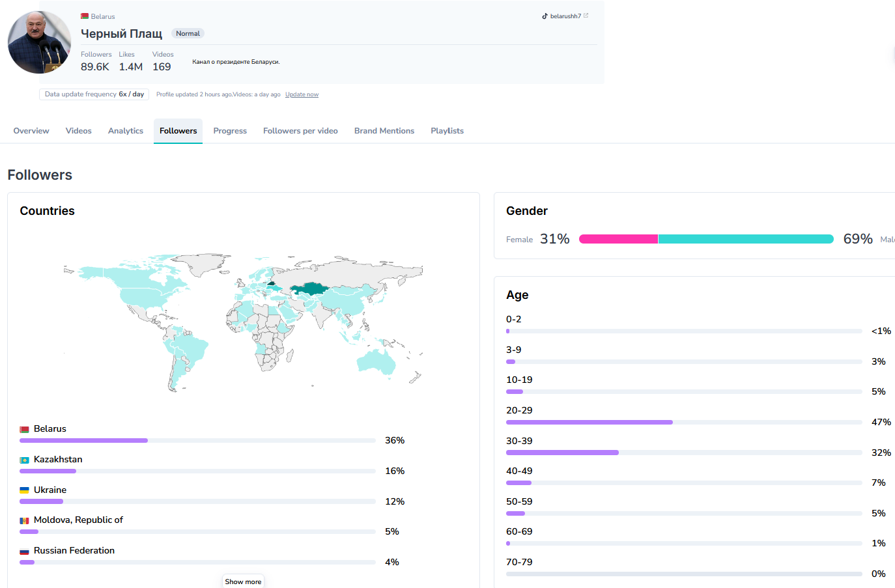The height and width of the screenshot is (588, 895).
Task: Click the Belarus flag icon in the profile header
Action: click(85, 16)
